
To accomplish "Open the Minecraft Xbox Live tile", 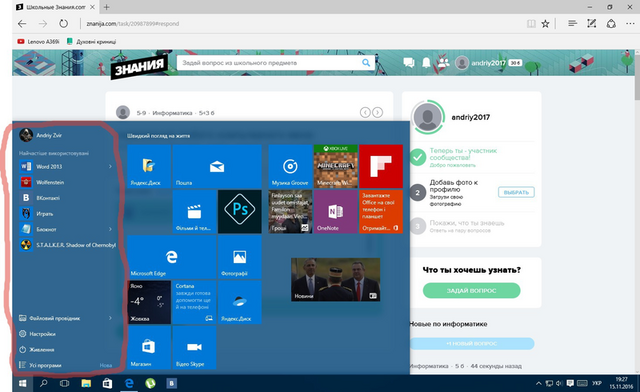I will (x=336, y=166).
